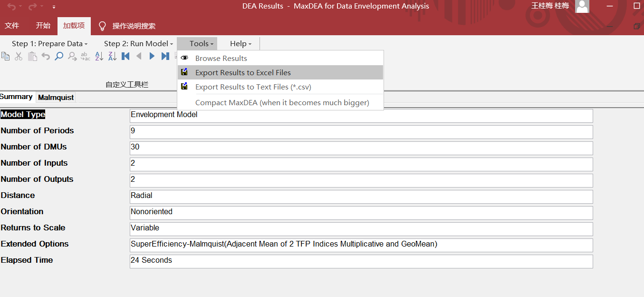
Task: Go to next record using the blue arrow
Action: click(152, 56)
